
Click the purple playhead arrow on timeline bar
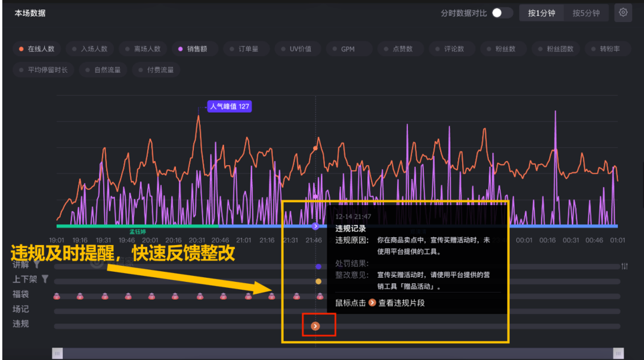coord(315,226)
